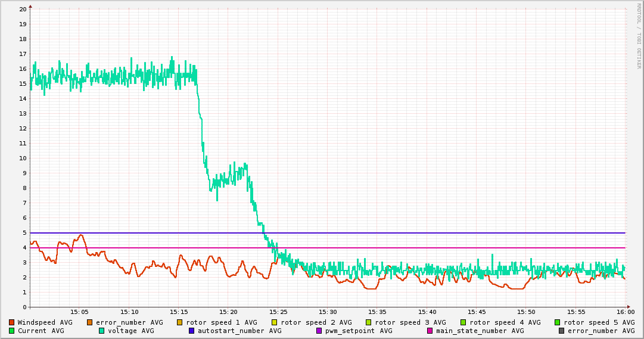The image size is (644, 339).
Task: Click the red Windspeed AVG legend swatch
Action: click(x=11, y=322)
